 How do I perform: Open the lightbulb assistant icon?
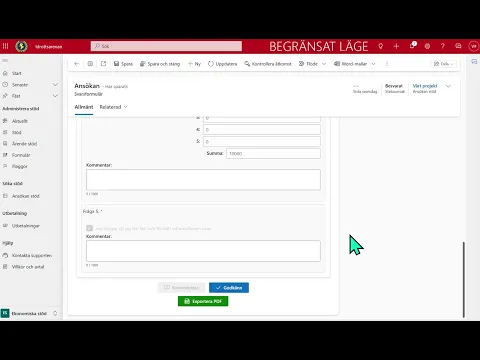click(380, 46)
